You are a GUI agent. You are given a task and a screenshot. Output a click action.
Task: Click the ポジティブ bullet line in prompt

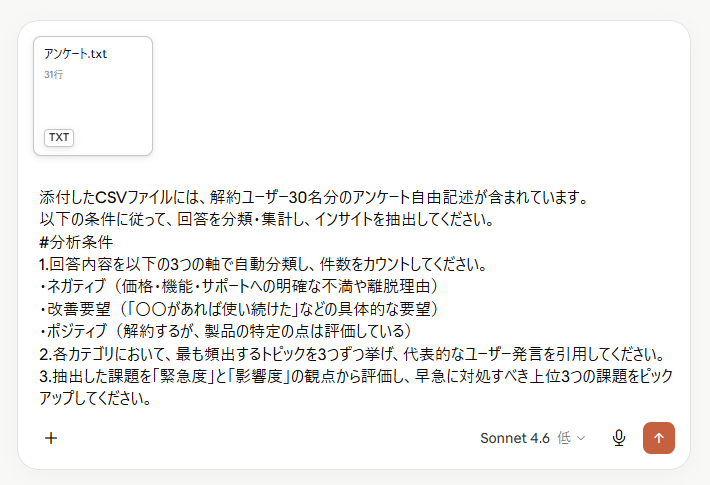point(225,331)
